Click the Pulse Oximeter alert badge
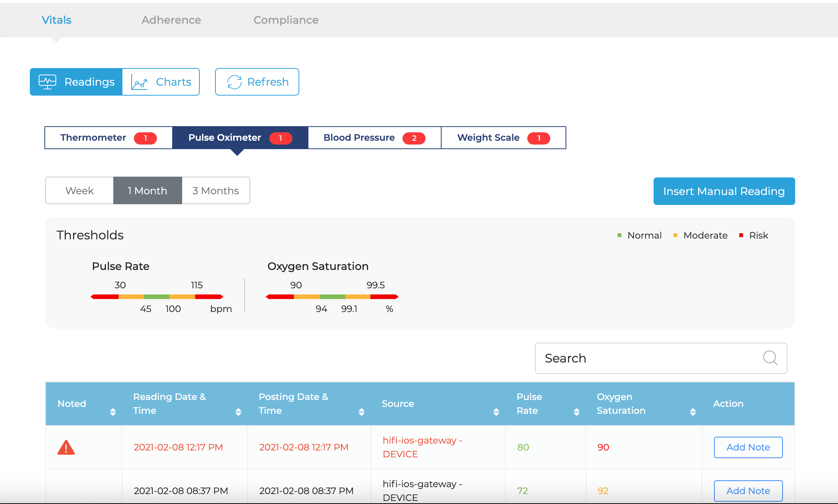Screen dimensions: 838x504 280,138
